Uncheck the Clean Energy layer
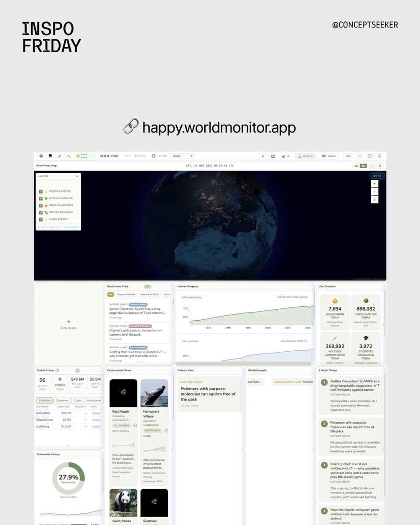Viewport: 420px width, 525px height. 41,219
